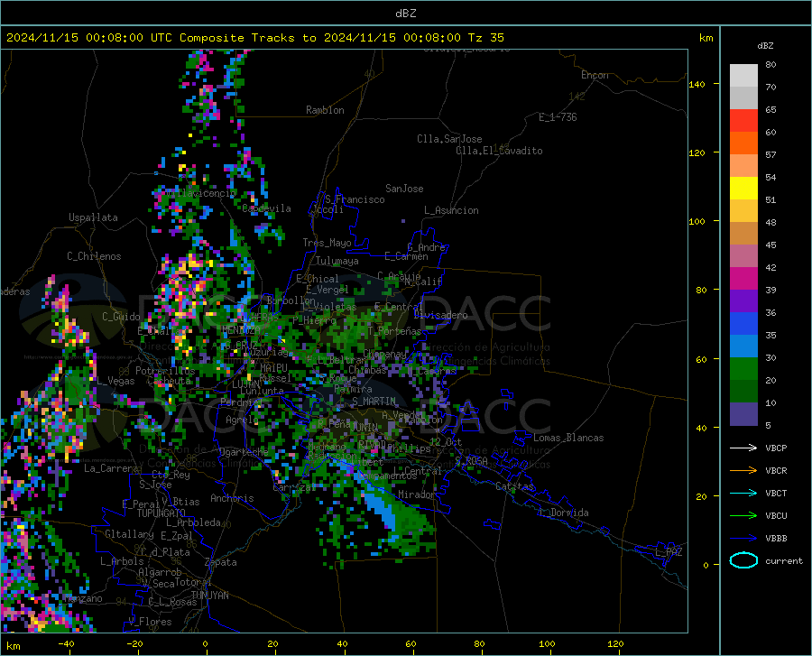Viewport: 812px width, 656px height.
Task: Click the blue VBBB arrow in legend
Action: [743, 538]
